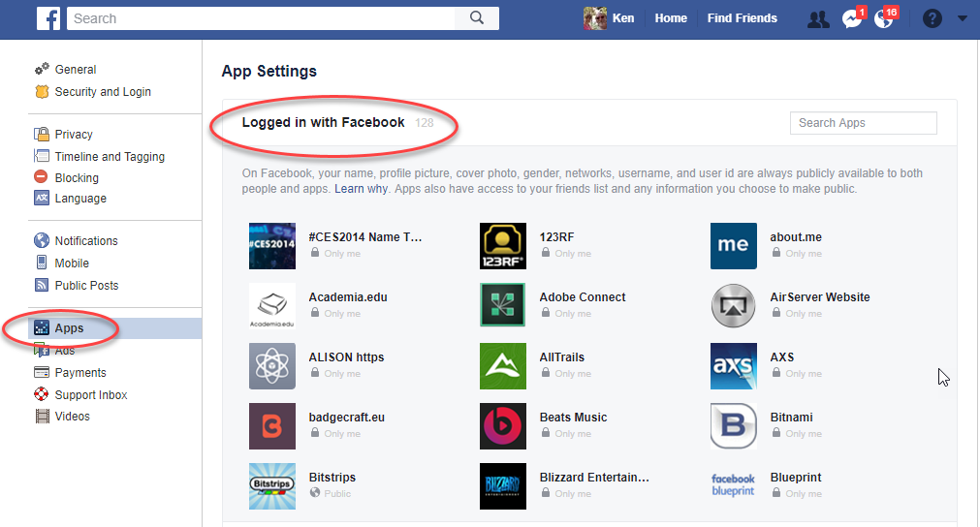Click the AirServer Website app name
Image resolution: width=980 pixels, height=527 pixels.
[x=819, y=297]
